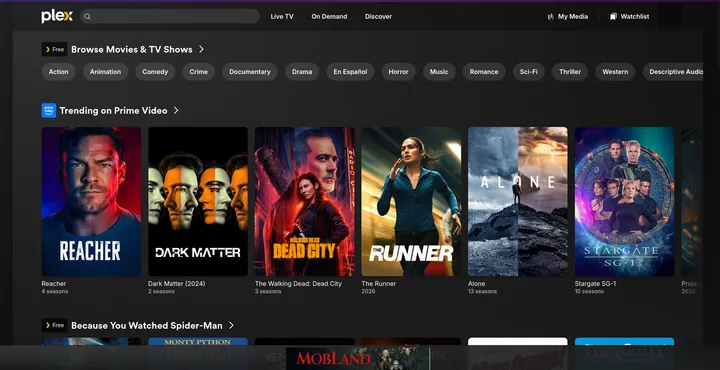Select the Western genre chip
This screenshot has width=720, height=370.
[615, 72]
